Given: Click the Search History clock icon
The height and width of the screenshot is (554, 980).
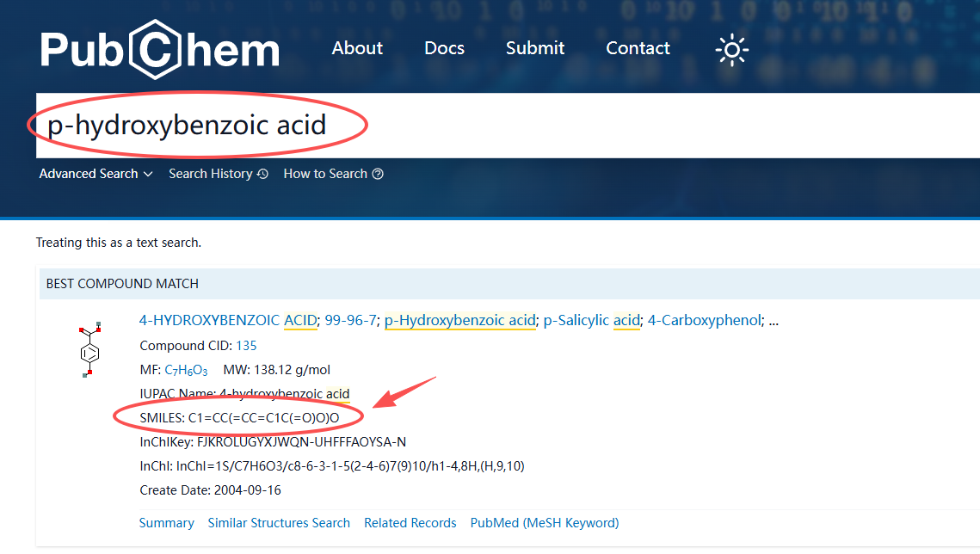Looking at the screenshot, I should click(262, 174).
